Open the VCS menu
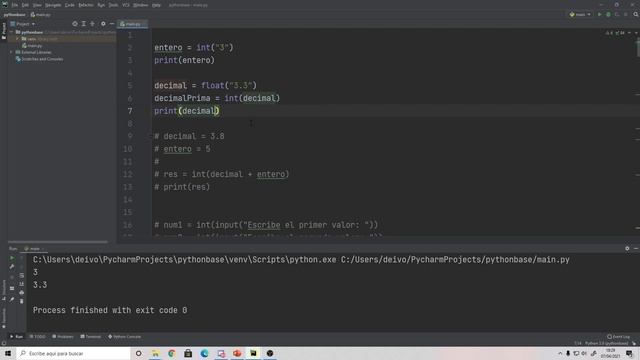The image size is (640, 360). 126,5
